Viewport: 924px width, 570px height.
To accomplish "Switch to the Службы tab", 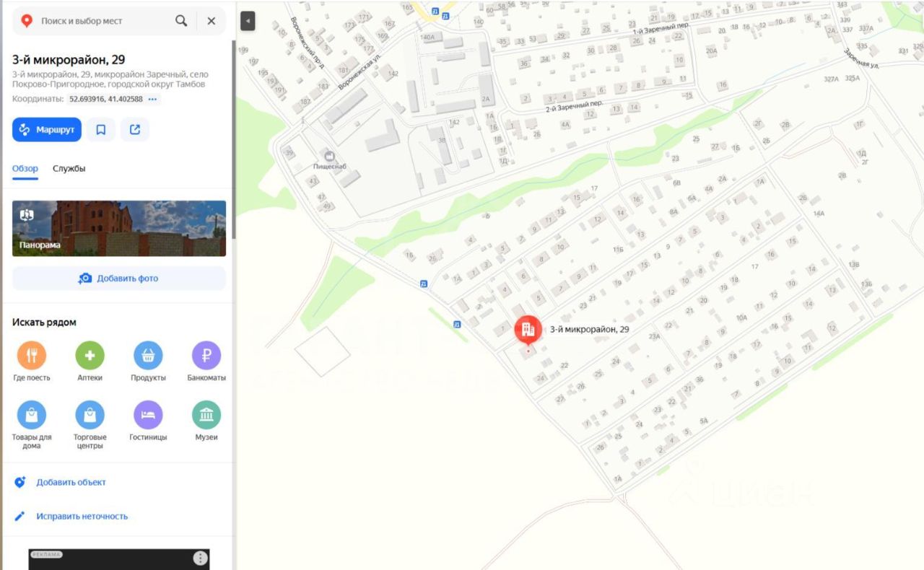I will (x=69, y=168).
